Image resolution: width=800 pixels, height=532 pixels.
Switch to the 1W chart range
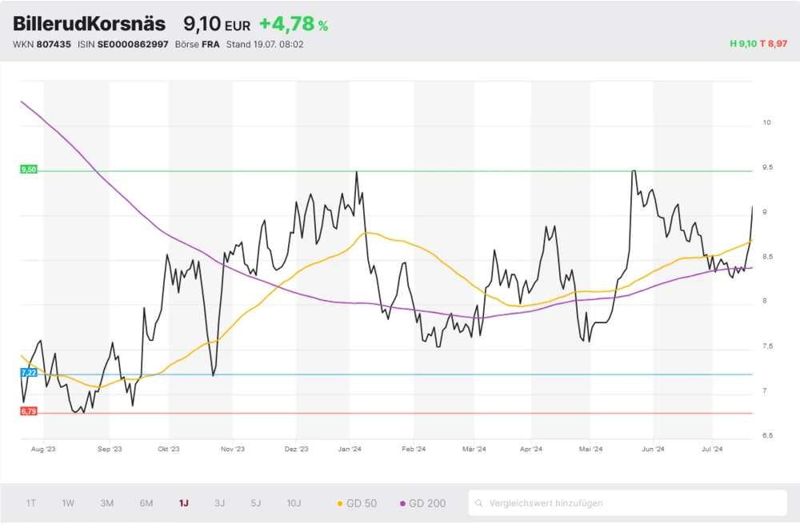click(68, 503)
